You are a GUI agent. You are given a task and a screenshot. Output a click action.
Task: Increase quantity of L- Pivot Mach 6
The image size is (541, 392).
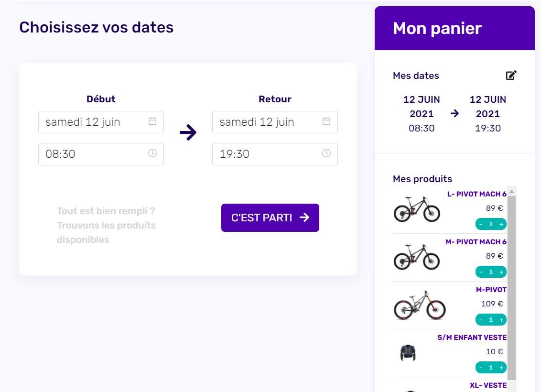pos(501,224)
